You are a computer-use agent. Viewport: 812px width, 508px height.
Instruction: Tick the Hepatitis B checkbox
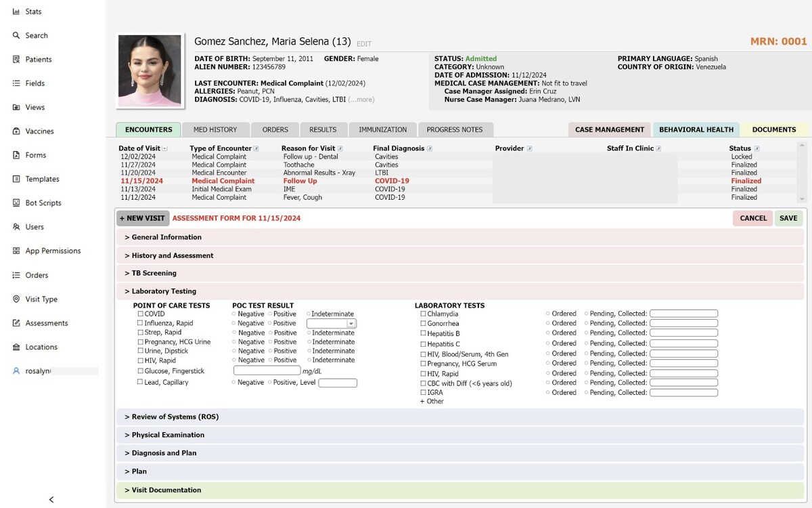coord(423,333)
